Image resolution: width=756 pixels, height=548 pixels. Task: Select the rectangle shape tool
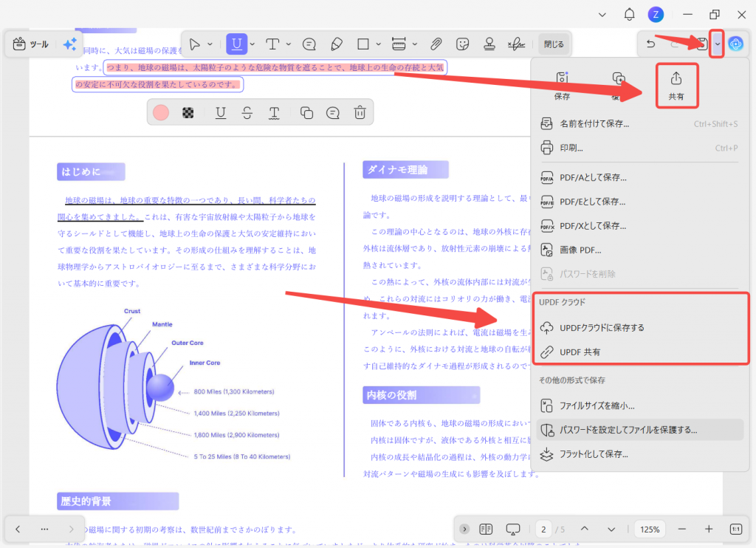[x=363, y=44]
